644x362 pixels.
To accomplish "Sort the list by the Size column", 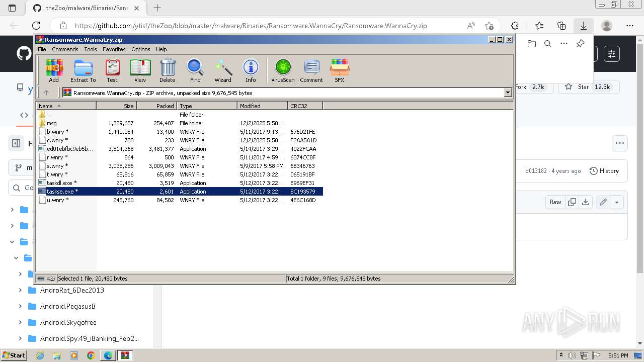I will [116, 106].
